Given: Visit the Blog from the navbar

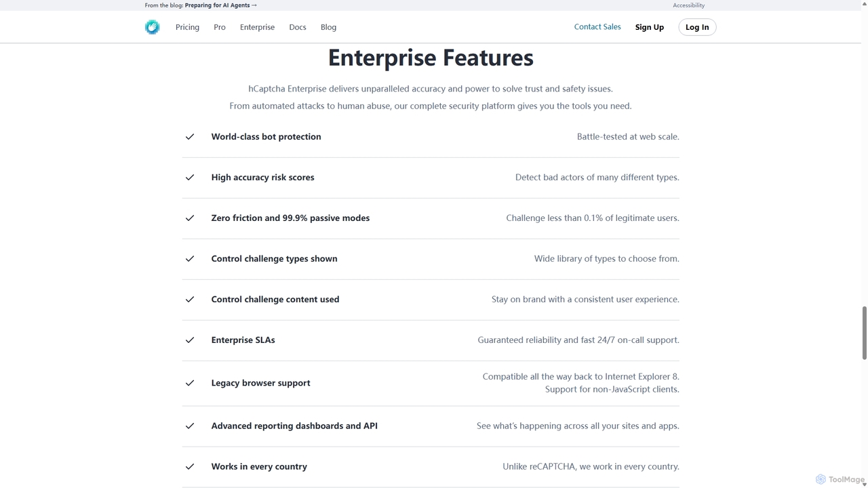Looking at the screenshot, I should pyautogui.click(x=328, y=27).
